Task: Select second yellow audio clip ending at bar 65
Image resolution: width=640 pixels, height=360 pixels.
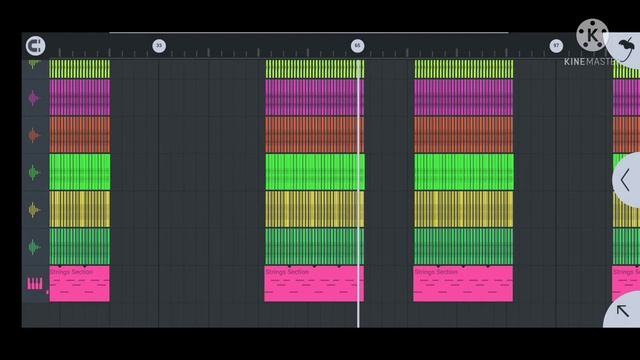Action: 315,209
